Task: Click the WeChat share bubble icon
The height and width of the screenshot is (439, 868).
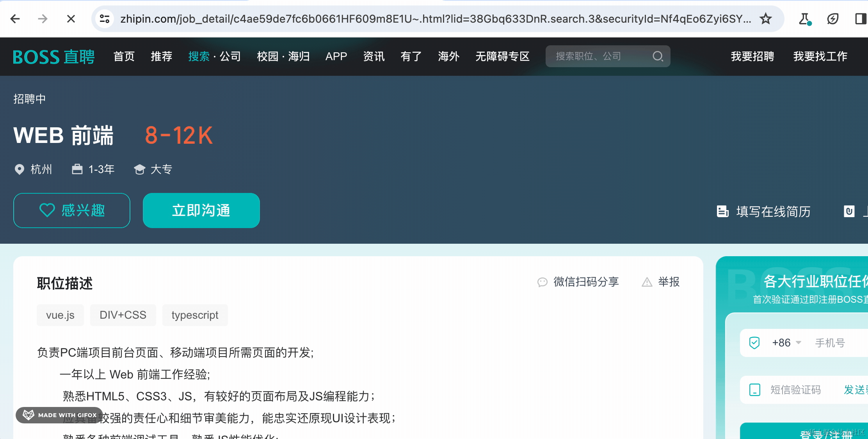Action: [x=542, y=282]
